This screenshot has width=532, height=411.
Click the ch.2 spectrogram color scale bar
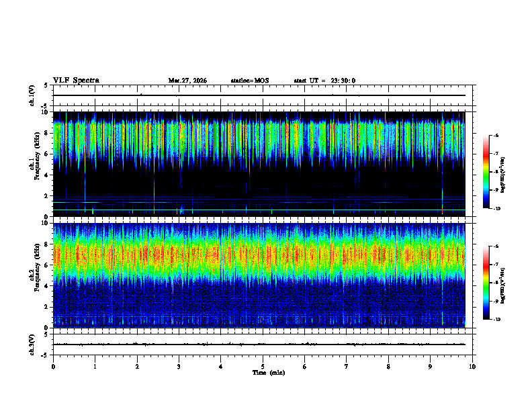point(486,283)
